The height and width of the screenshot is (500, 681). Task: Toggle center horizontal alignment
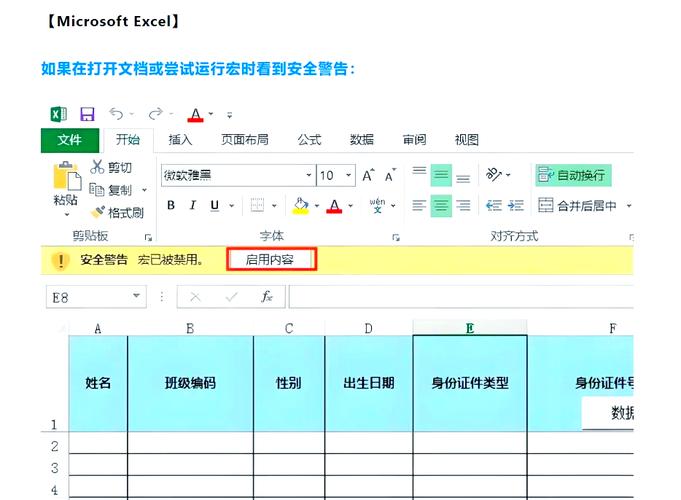[x=441, y=205]
